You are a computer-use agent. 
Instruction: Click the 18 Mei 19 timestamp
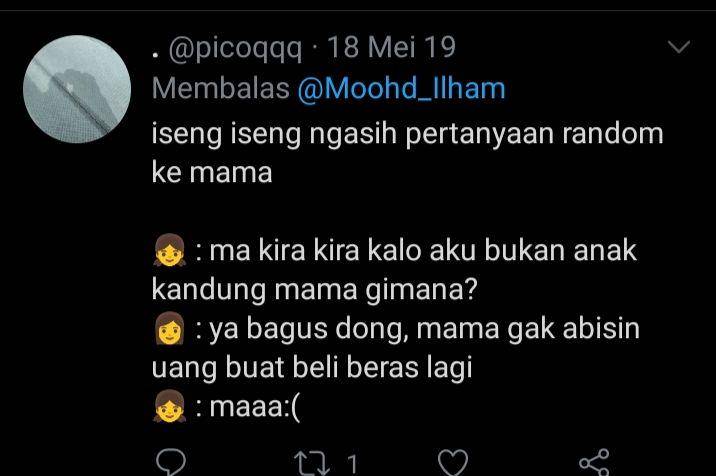(391, 47)
